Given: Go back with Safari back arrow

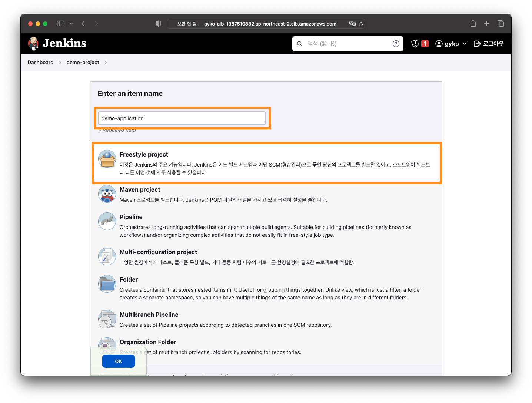Looking at the screenshot, I should tap(83, 24).
